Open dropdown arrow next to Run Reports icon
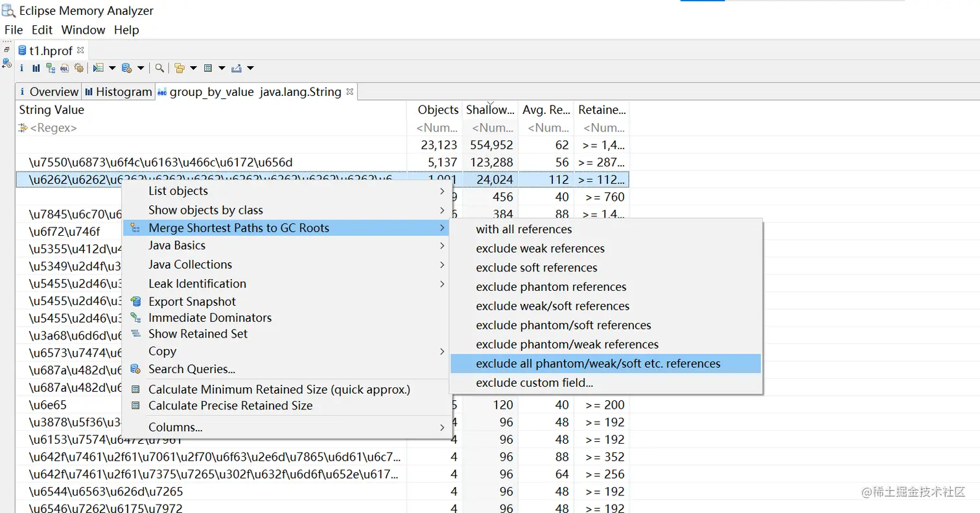980x513 pixels. [112, 68]
